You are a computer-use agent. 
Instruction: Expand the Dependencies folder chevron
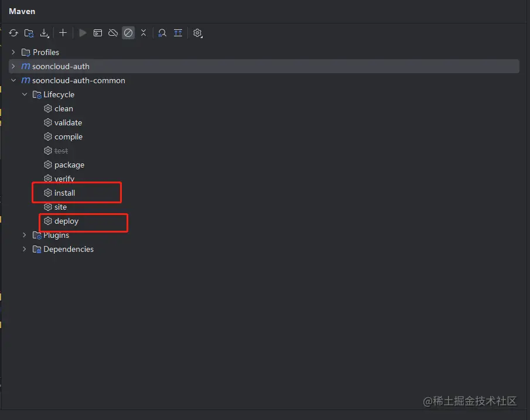click(x=25, y=249)
